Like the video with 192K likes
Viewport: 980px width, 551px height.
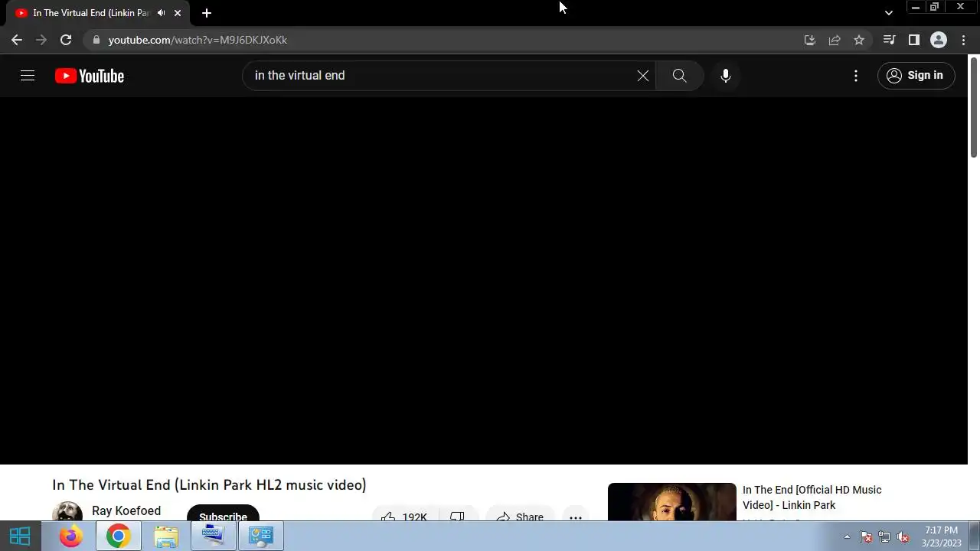click(x=404, y=514)
